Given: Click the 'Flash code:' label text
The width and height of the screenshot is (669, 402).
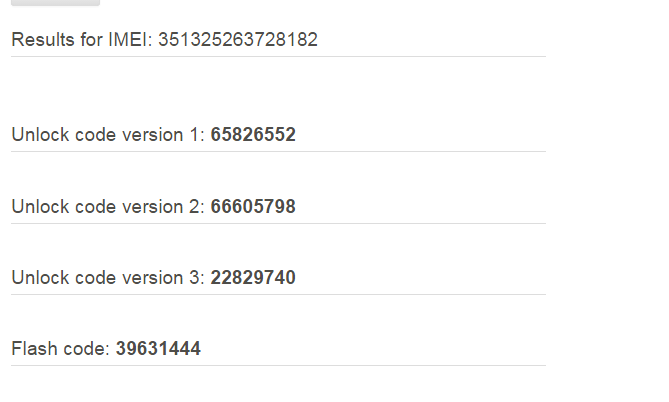Looking at the screenshot, I should (61, 348).
